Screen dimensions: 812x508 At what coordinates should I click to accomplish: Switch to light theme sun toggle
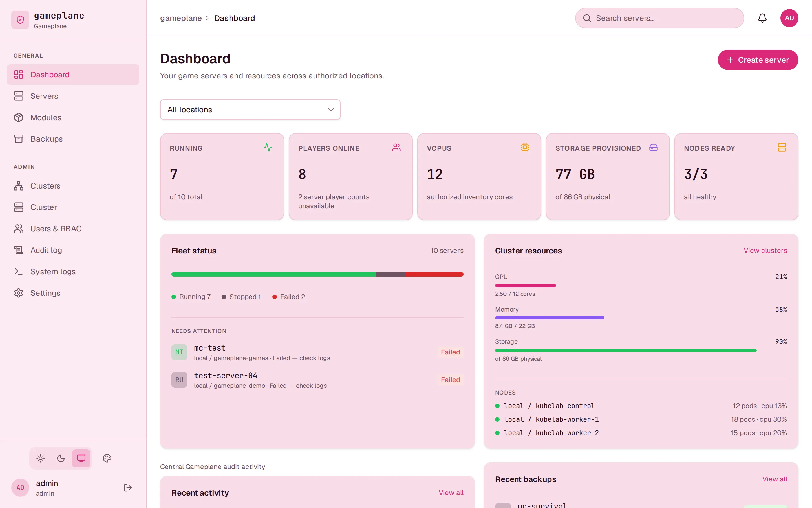pyautogui.click(x=41, y=458)
